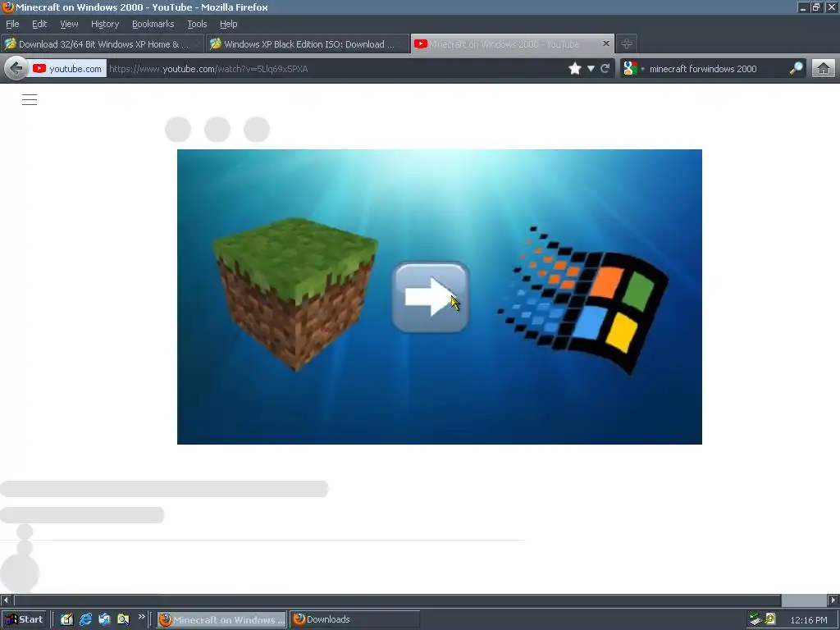Open the Bookmarks menu

(x=153, y=24)
